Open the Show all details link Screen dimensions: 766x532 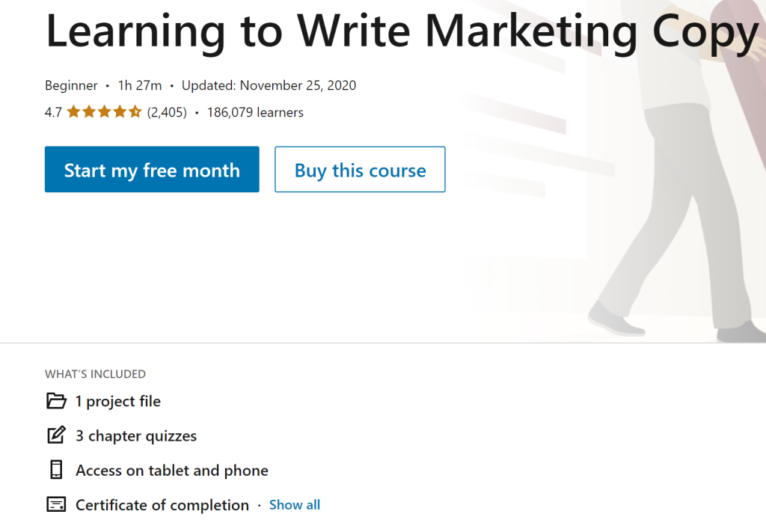[294, 504]
